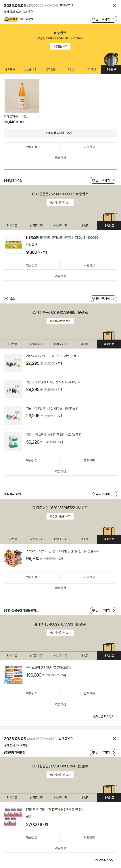121x868 pixels.
Task: Tap the box icon in 아이북스 section
Action: 109,335
